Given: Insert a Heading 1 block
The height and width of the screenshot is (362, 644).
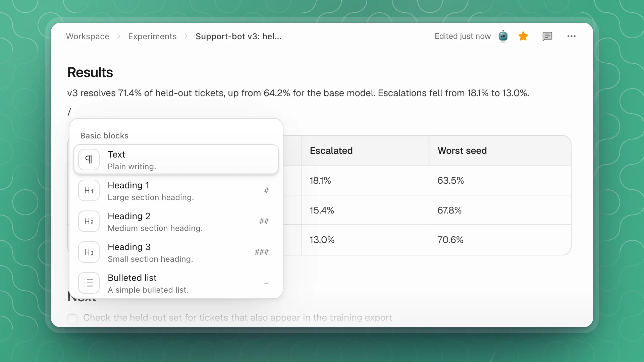Looking at the screenshot, I should (176, 190).
